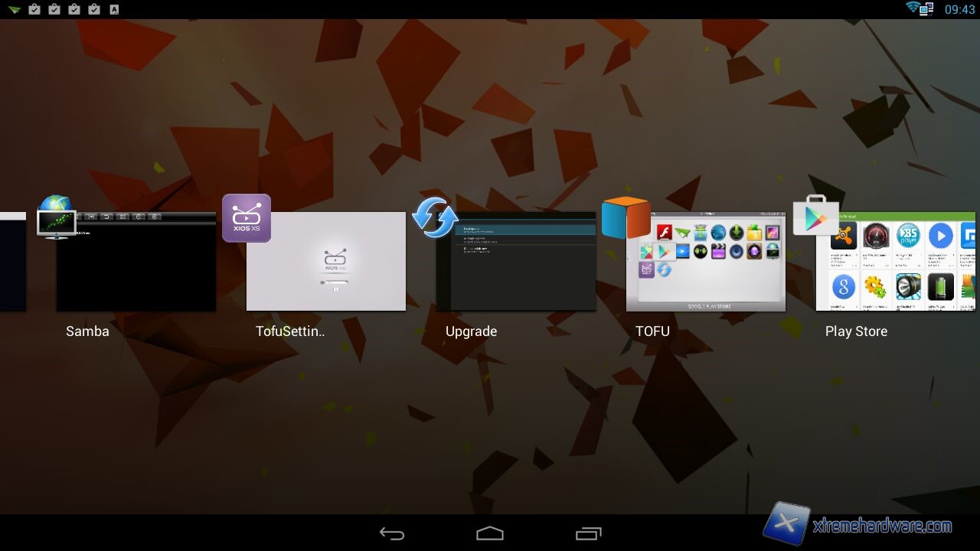Viewport: 980px width, 551px height.
Task: Open the partially visible leftmost app thumbnail
Action: tap(12, 262)
